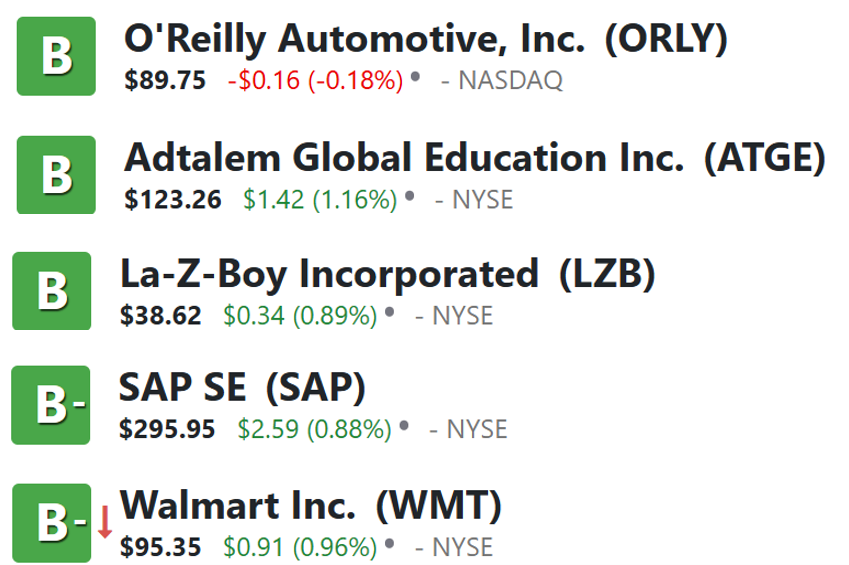Screen dimensions: 849x565
Task: Click ORLY price $89.75
Action: click(165, 81)
